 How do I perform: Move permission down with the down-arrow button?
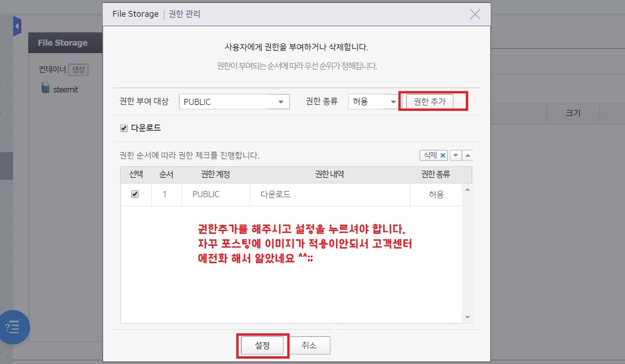455,155
